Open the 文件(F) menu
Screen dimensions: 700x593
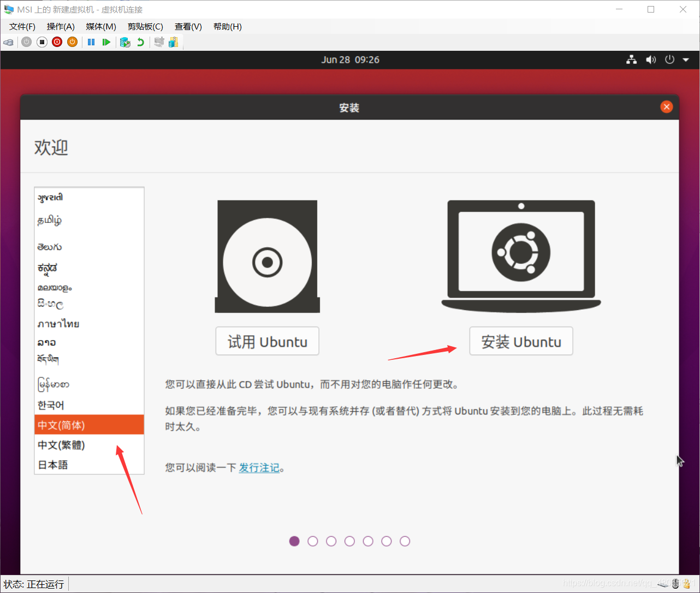22,27
